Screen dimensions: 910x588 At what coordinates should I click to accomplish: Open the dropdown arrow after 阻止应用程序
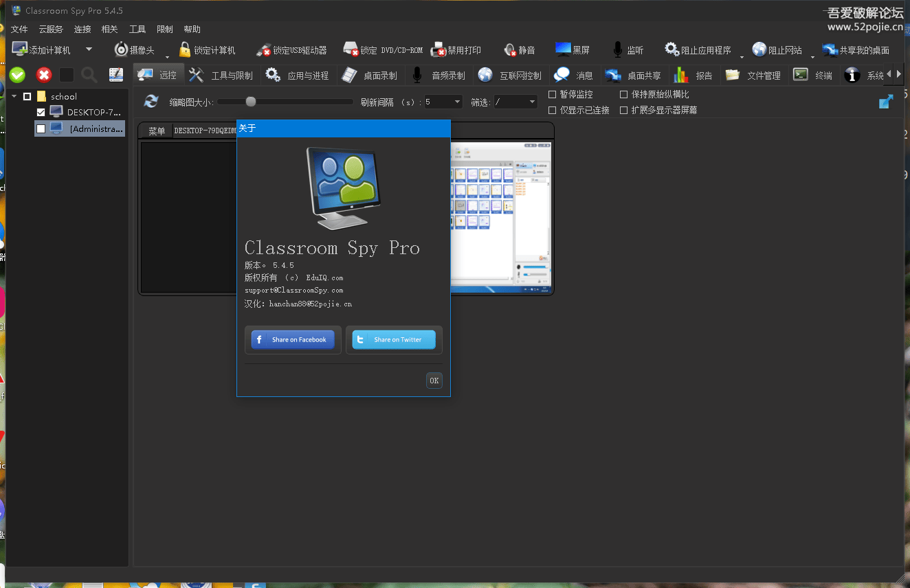click(742, 56)
